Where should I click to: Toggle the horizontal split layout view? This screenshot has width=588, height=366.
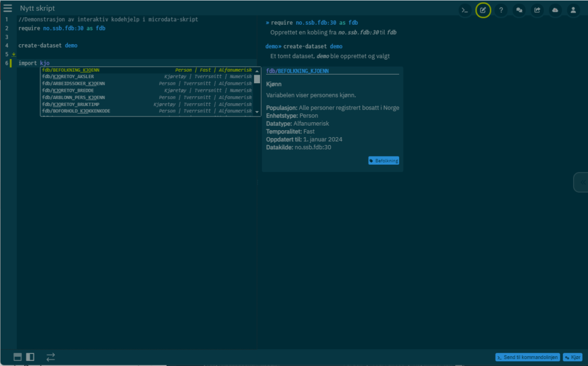tap(18, 357)
